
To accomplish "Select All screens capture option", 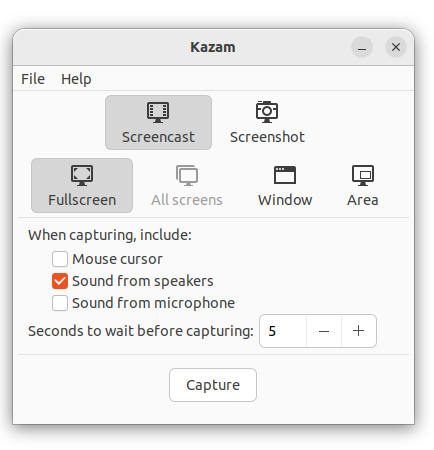I will tap(187, 185).
